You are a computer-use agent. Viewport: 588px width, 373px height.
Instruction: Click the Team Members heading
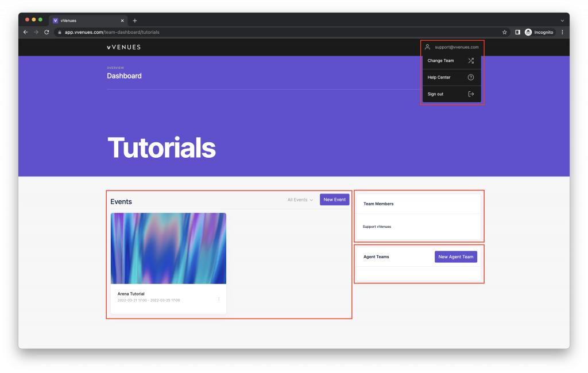coord(378,204)
